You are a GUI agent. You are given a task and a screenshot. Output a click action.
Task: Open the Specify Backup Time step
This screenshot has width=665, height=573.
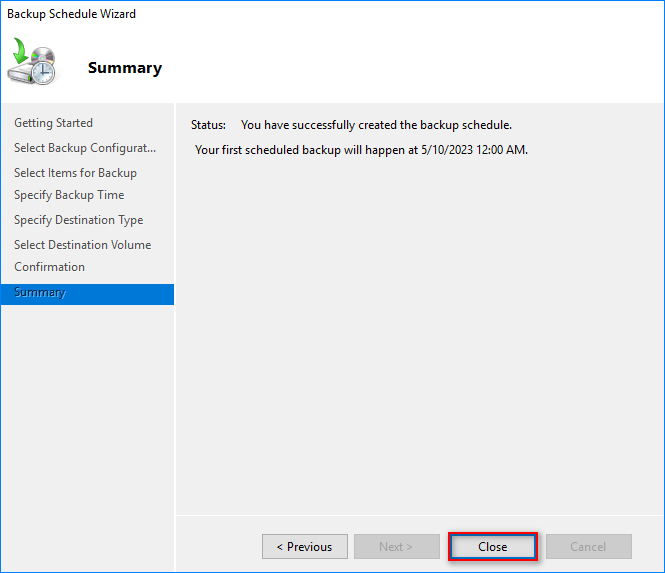click(69, 195)
